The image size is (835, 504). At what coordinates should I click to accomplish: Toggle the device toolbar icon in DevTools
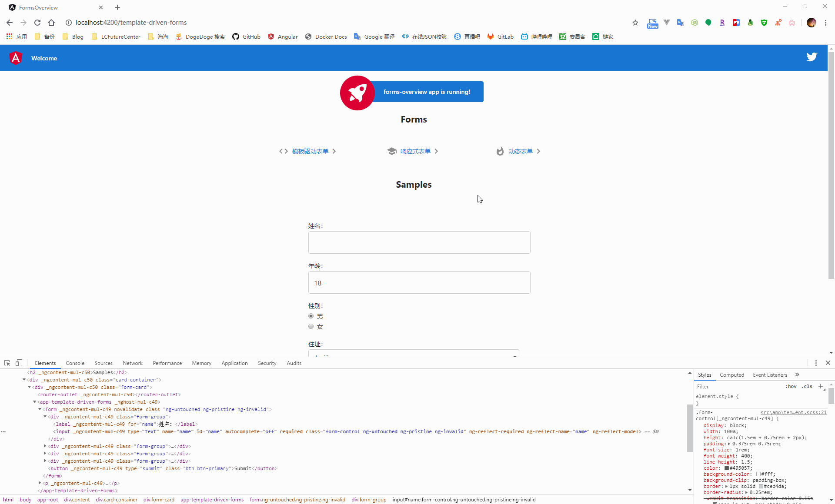point(19,363)
